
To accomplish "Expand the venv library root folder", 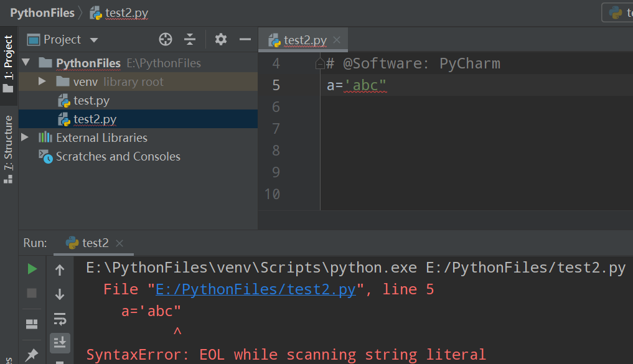I will pos(42,82).
